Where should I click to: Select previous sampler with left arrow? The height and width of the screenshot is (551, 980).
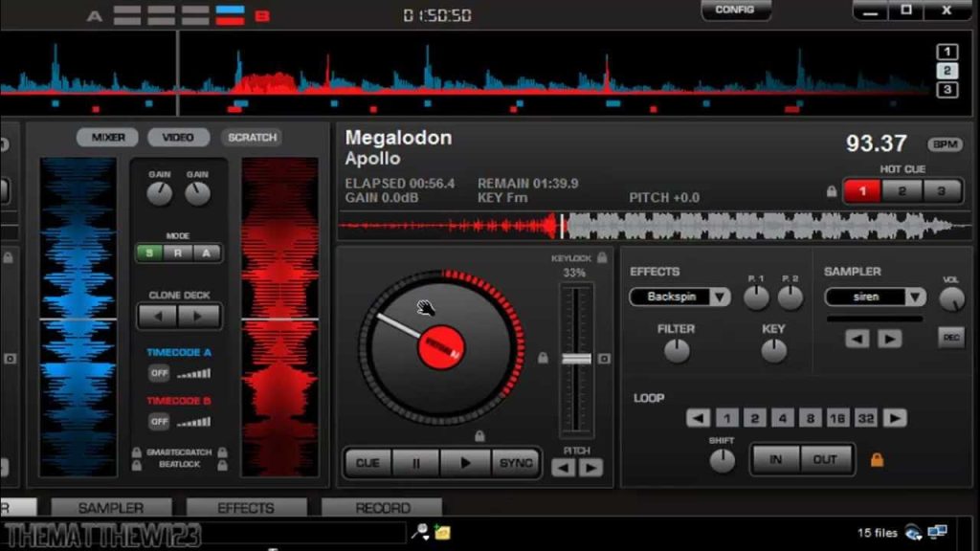click(x=857, y=340)
